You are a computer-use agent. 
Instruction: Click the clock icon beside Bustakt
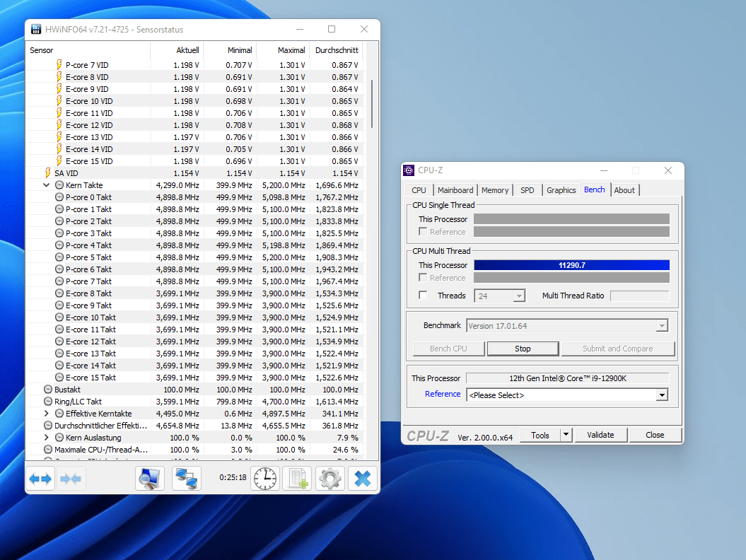point(48,389)
